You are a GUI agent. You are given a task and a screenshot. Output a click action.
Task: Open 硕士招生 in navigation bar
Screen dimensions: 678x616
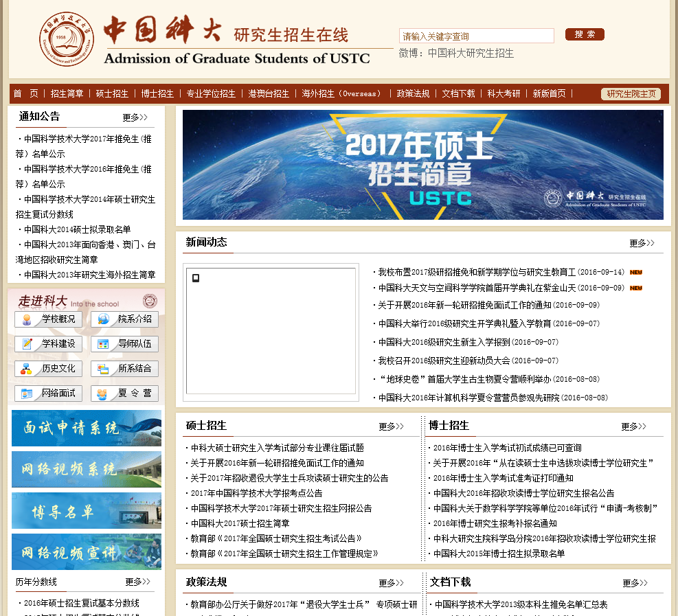click(112, 94)
